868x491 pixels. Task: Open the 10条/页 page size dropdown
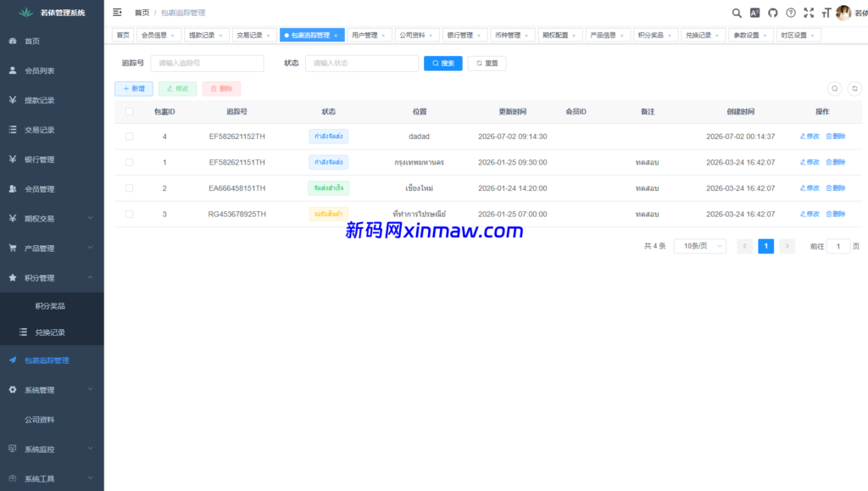699,246
